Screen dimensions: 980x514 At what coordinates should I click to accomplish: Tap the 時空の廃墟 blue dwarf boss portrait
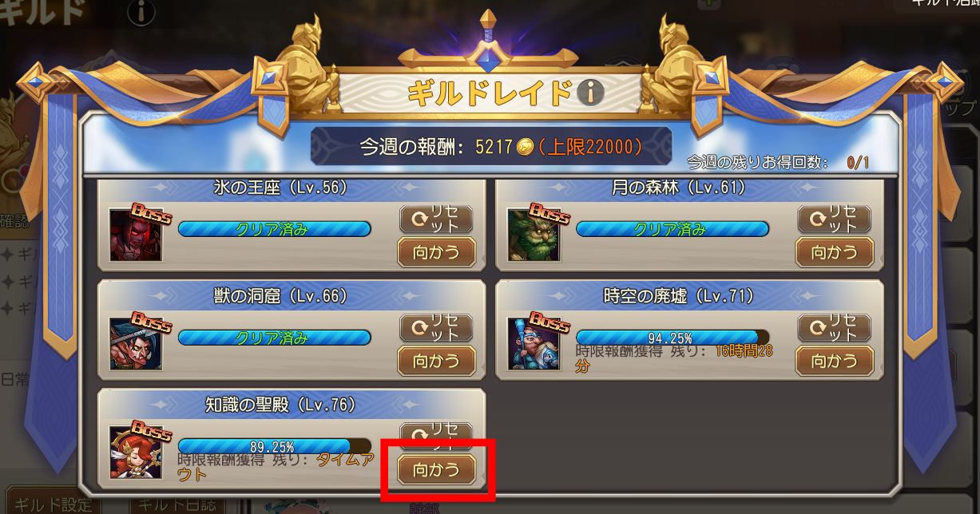point(534,343)
